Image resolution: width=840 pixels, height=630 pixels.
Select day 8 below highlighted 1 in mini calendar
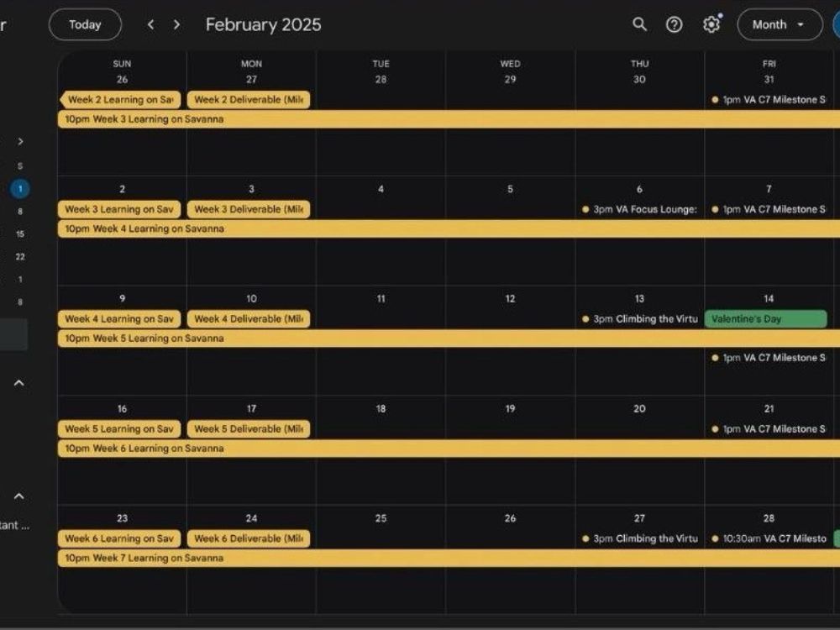click(20, 211)
